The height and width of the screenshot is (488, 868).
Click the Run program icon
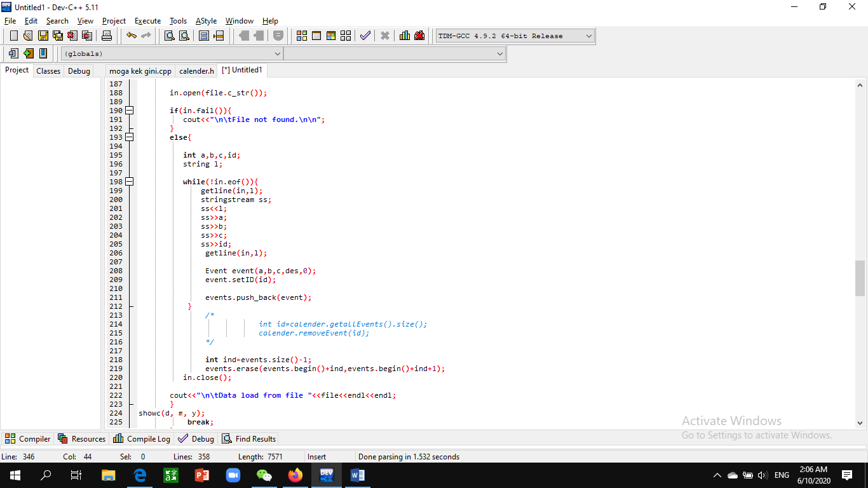(316, 36)
